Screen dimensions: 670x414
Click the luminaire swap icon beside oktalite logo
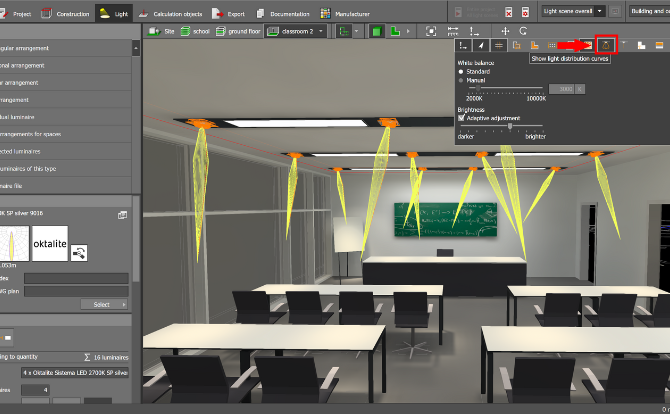pos(80,253)
